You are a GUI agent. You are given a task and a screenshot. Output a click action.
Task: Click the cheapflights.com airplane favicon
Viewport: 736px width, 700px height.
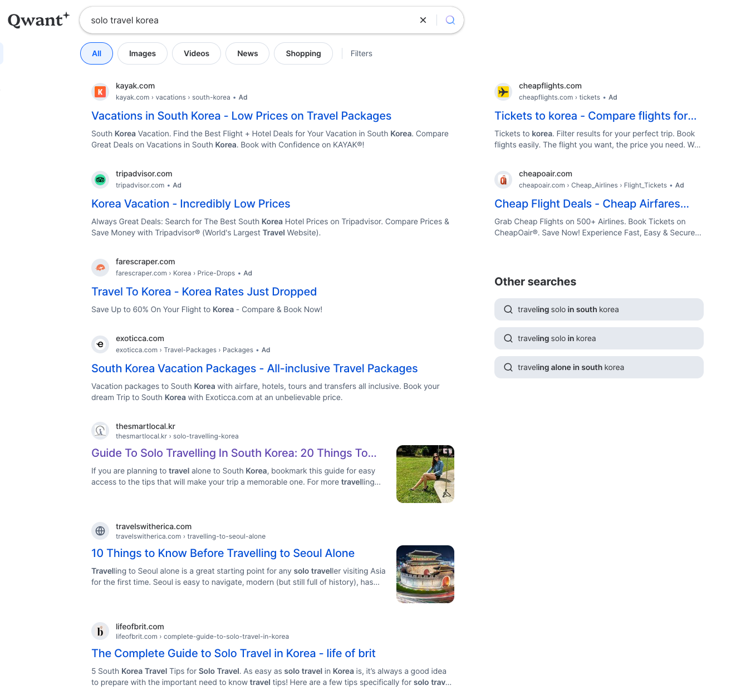click(x=503, y=91)
